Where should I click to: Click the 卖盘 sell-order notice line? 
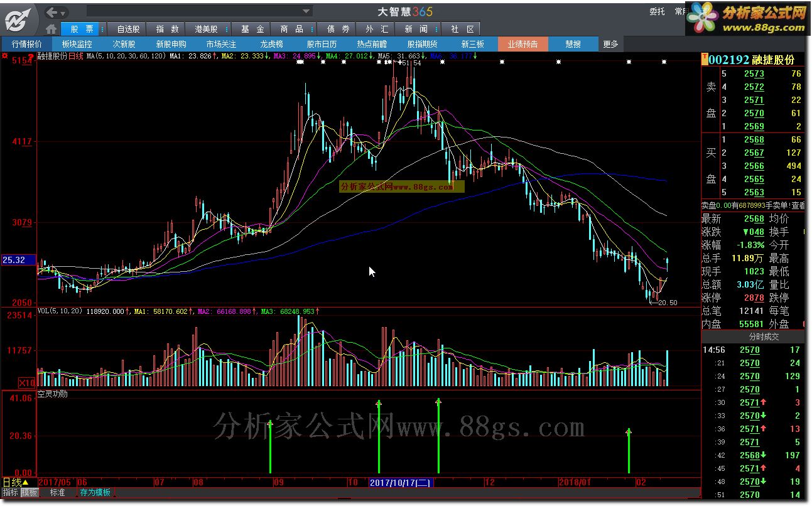point(754,205)
